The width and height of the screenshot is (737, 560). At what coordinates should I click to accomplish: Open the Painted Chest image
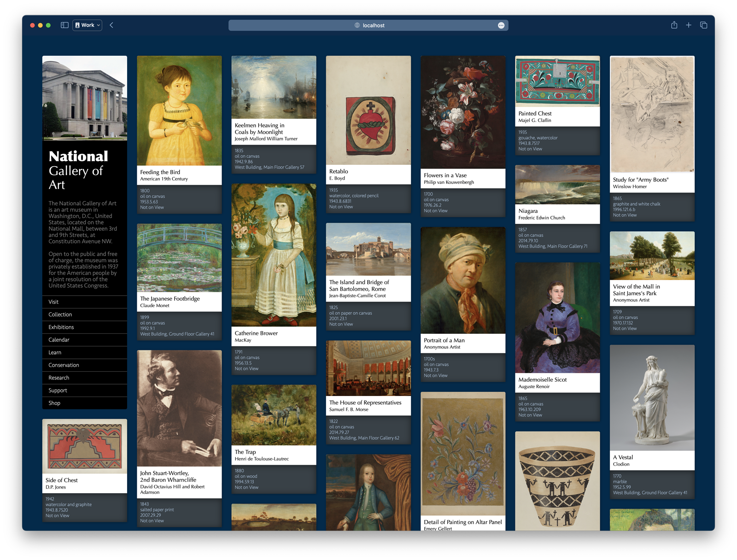(x=557, y=82)
